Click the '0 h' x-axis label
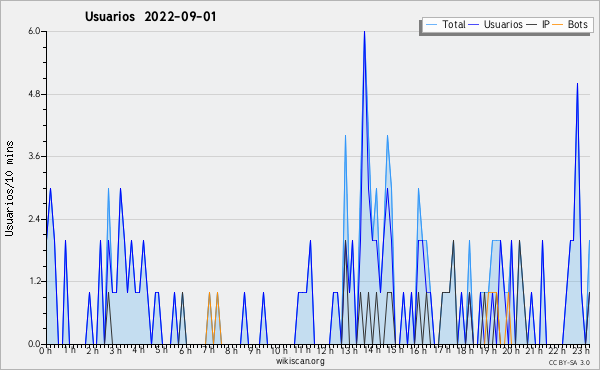Screen dimensions: 600x370 (45, 350)
